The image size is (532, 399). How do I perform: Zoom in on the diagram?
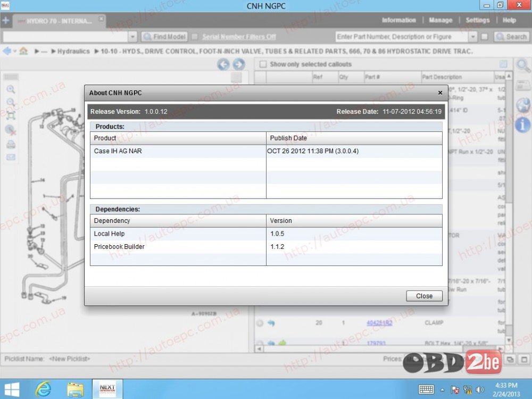(x=11, y=89)
